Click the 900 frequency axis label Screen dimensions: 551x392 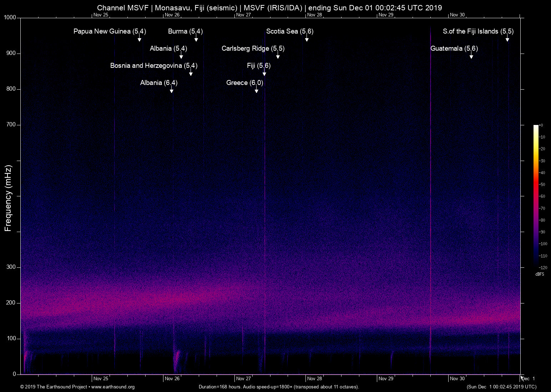[x=11, y=53]
